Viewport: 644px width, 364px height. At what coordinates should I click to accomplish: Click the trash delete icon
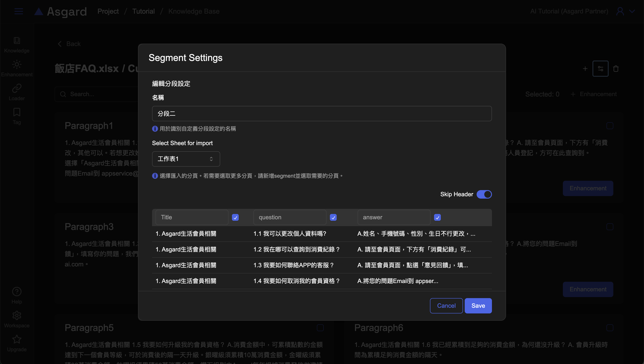[x=616, y=69]
